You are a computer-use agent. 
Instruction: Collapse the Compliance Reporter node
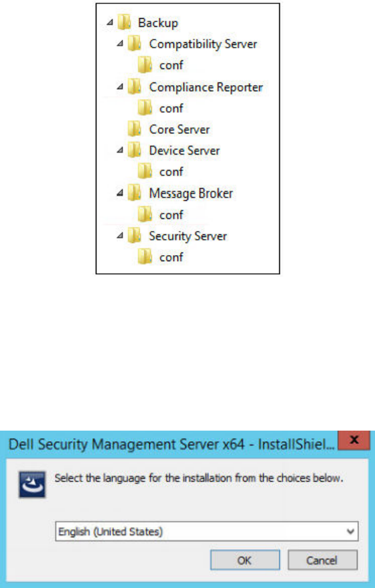[120, 87]
